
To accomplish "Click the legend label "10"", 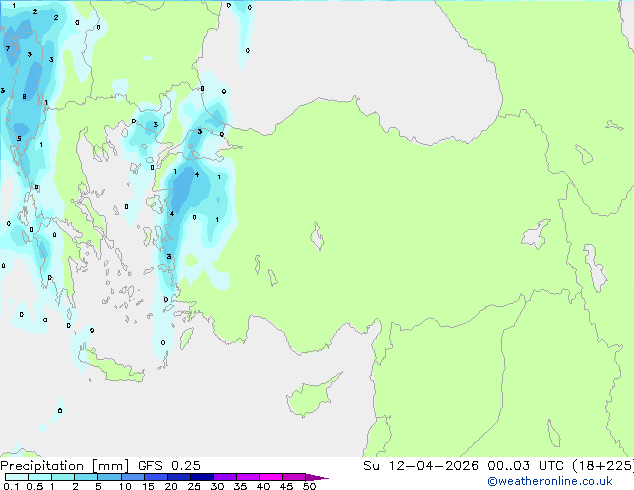I will point(125,486).
